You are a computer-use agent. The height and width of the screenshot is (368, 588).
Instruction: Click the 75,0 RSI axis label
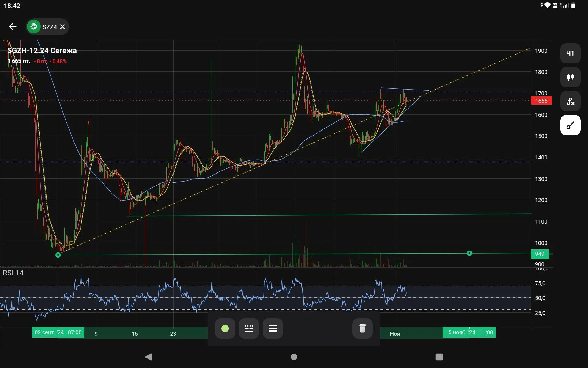(540, 283)
